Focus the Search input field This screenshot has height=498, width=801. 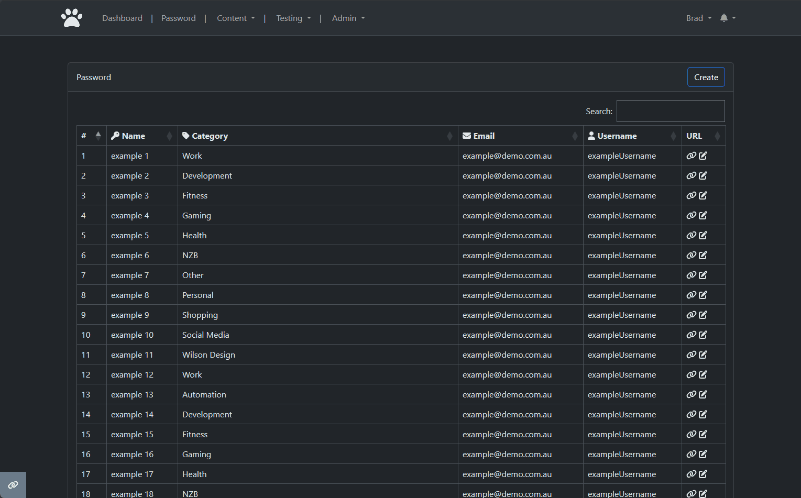[670, 111]
